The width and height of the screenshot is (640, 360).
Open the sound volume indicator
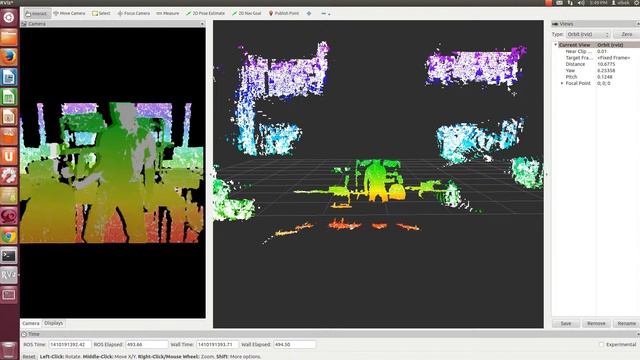point(581,3)
